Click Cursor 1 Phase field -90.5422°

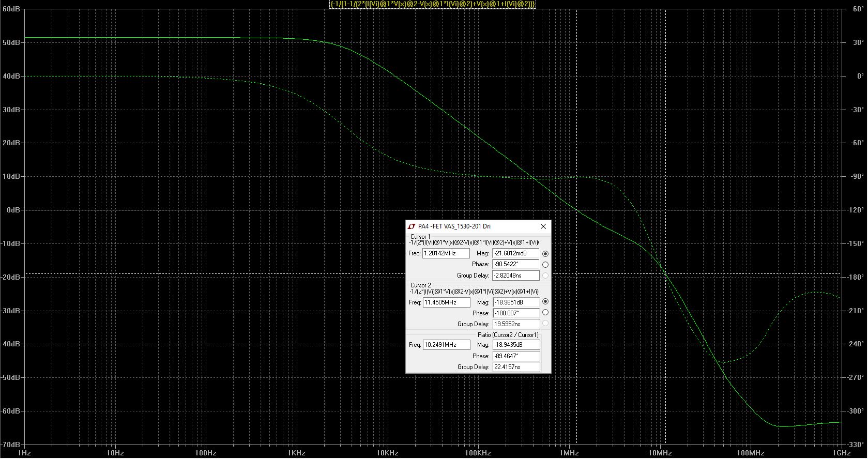[516, 264]
